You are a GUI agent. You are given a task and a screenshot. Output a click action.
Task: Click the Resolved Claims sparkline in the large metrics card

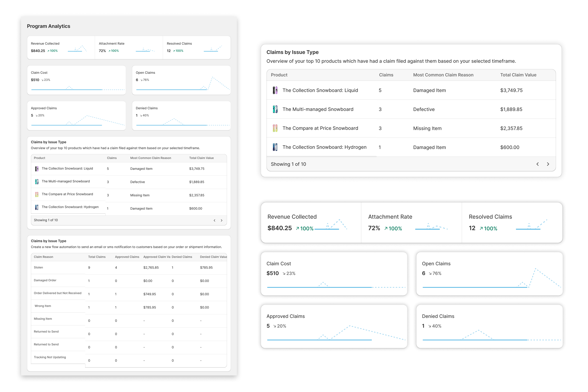[532, 224]
